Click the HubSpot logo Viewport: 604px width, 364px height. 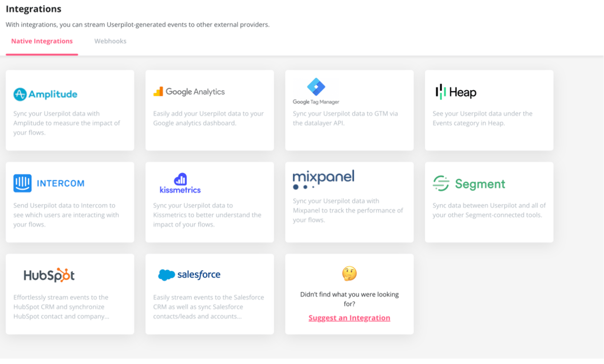click(x=49, y=275)
